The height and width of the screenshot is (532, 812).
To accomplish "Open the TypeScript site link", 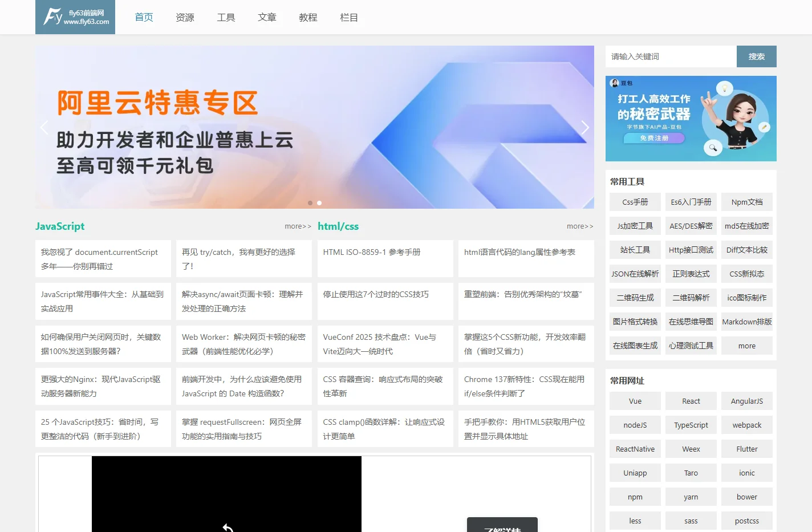I will [691, 425].
